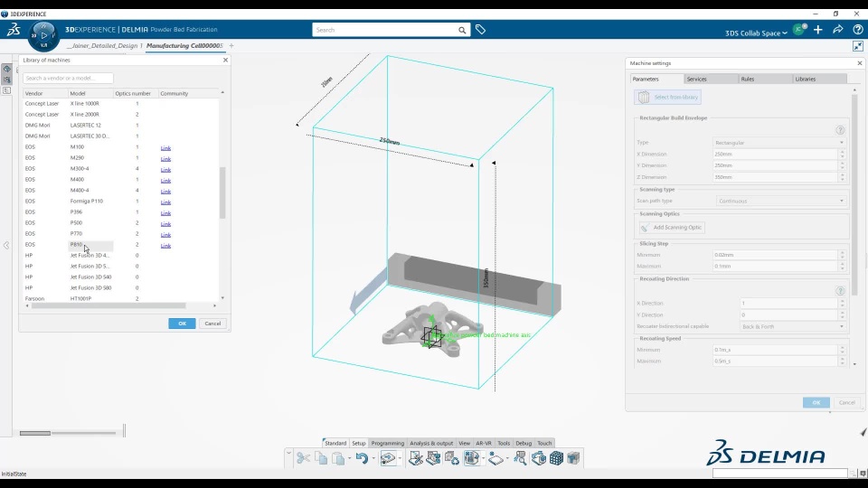Click the plus add icon in the top bar
The width and height of the screenshot is (868, 488).
[818, 30]
